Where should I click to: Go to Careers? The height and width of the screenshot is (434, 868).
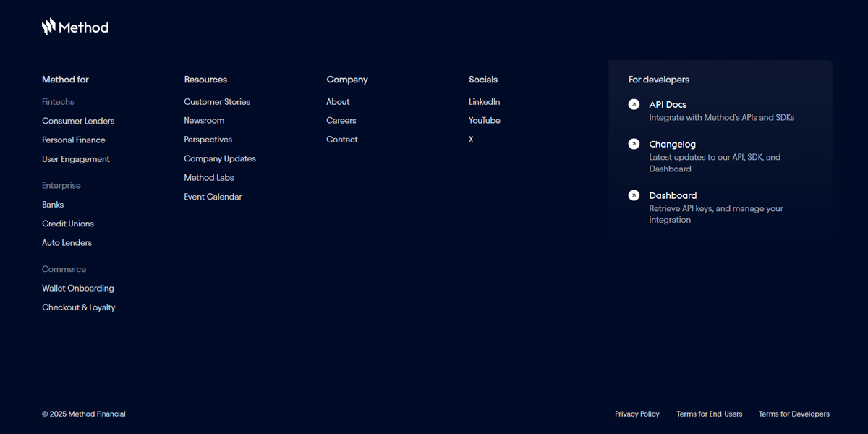pyautogui.click(x=341, y=121)
